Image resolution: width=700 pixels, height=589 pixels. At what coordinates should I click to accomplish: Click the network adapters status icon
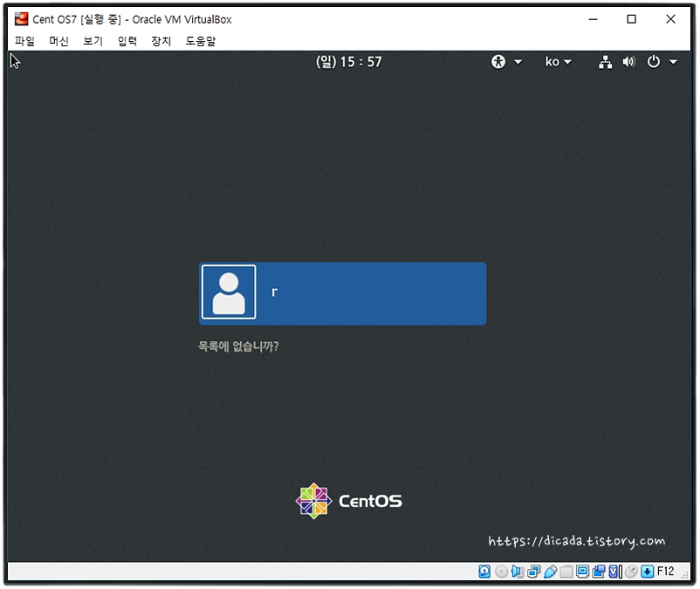[533, 572]
